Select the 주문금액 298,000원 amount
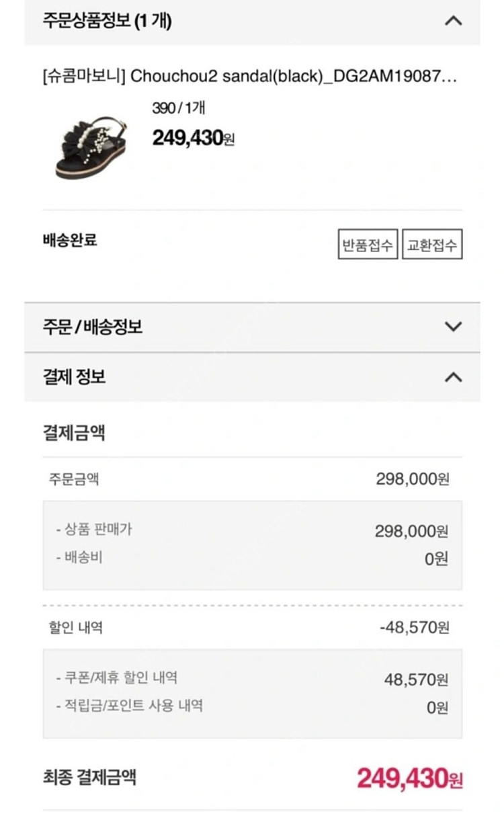Screen dimensions: 504x816 [x=413, y=479]
